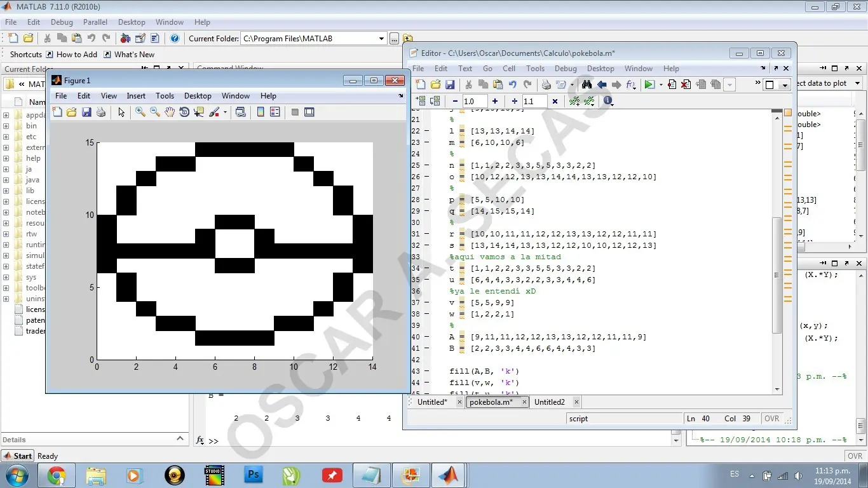Hide plot tools in Figure 1
The width and height of the screenshot is (868, 488).
pyautogui.click(x=295, y=112)
